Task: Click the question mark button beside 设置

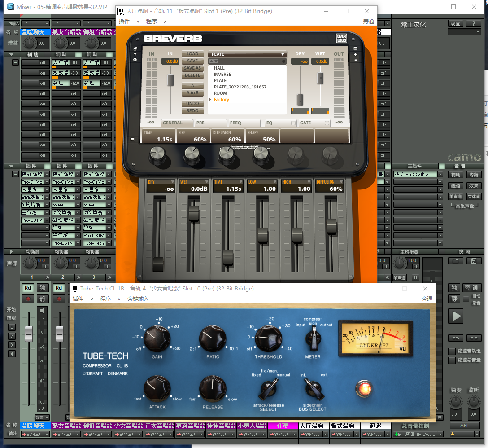Action: pos(474,24)
